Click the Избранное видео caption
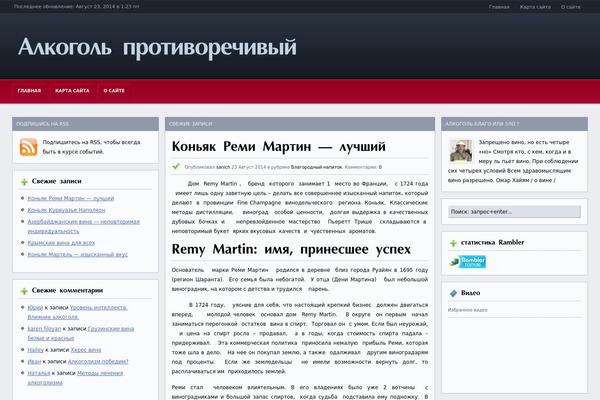 point(468,310)
